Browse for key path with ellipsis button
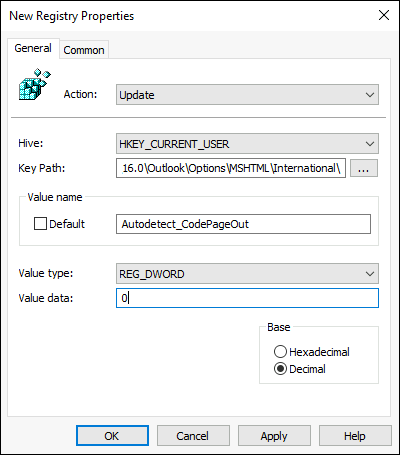400x455 pixels. [x=364, y=168]
